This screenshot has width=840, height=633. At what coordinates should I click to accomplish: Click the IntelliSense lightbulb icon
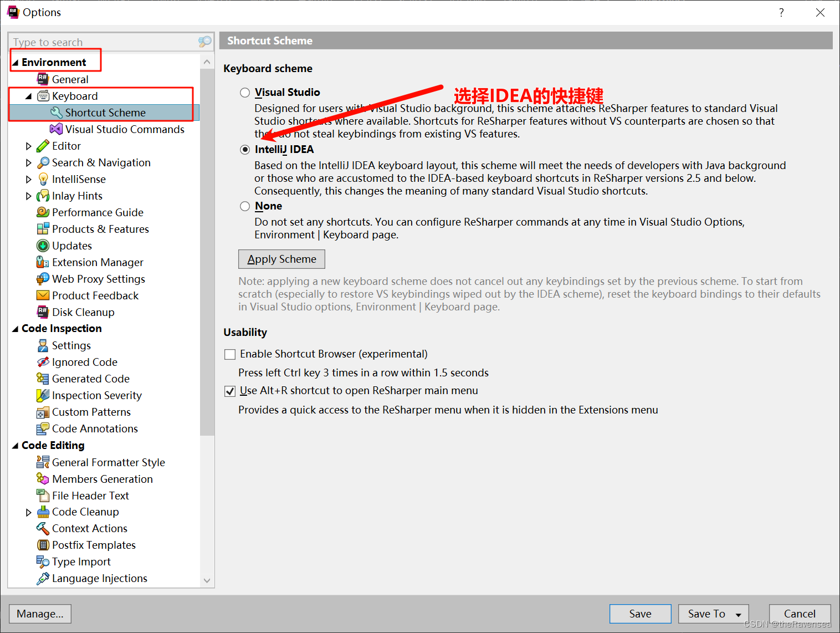tap(43, 179)
